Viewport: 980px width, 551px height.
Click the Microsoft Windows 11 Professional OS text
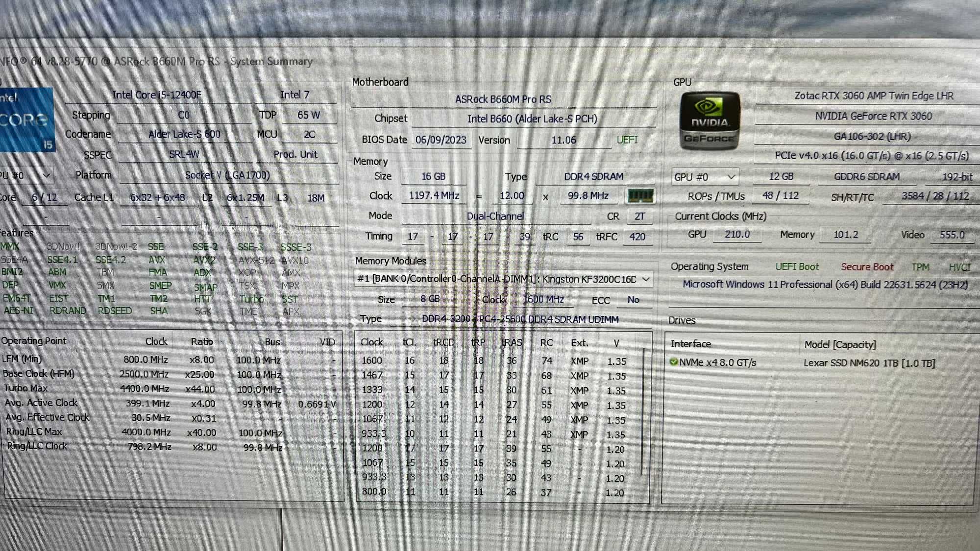[825, 285]
